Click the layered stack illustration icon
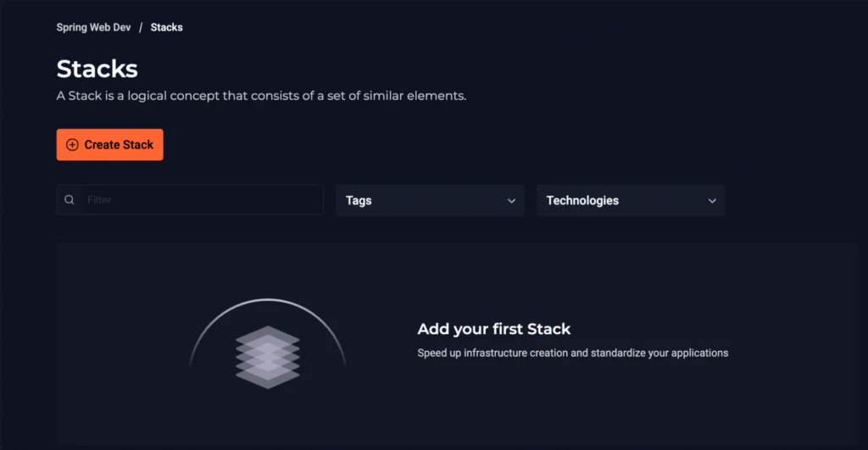The height and width of the screenshot is (450, 868). pyautogui.click(x=267, y=357)
